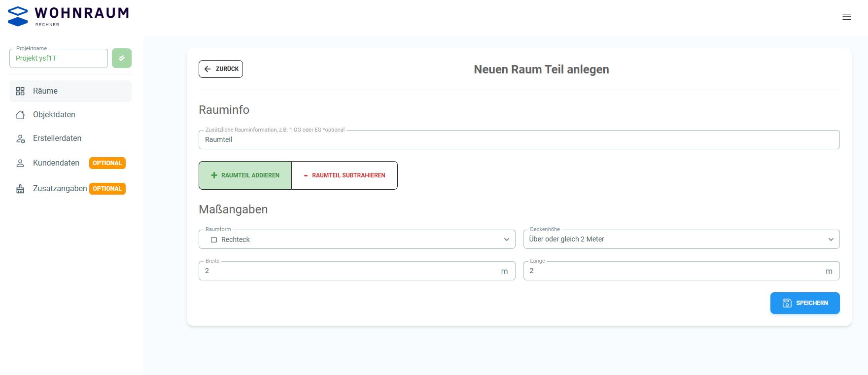Go to Kundendaten section
The width and height of the screenshot is (868, 375).
[70, 163]
